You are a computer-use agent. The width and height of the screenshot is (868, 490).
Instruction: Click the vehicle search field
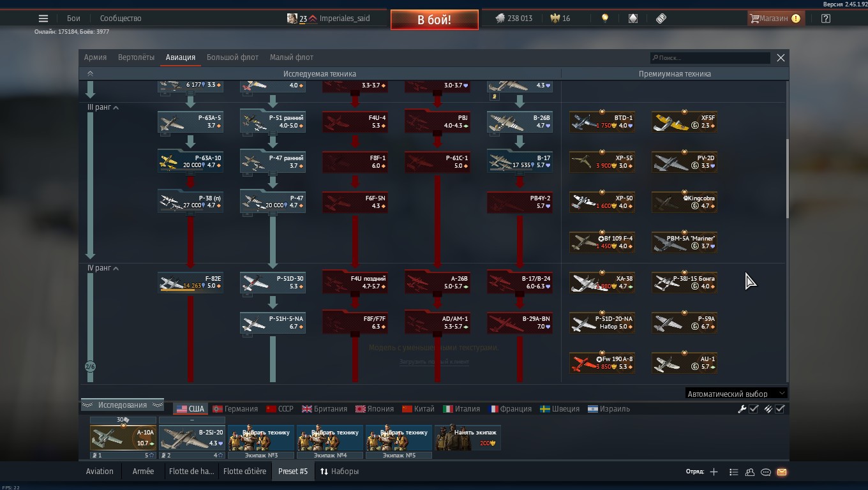pos(710,58)
